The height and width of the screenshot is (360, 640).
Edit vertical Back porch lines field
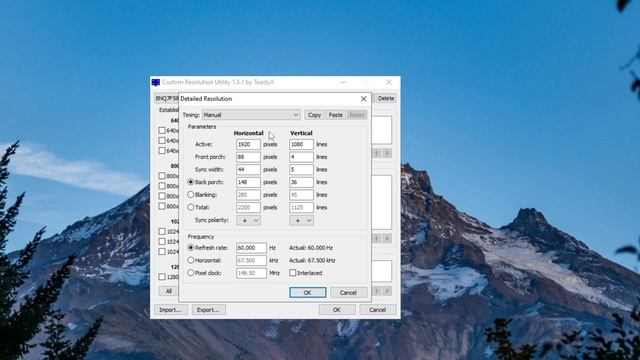pos(301,182)
